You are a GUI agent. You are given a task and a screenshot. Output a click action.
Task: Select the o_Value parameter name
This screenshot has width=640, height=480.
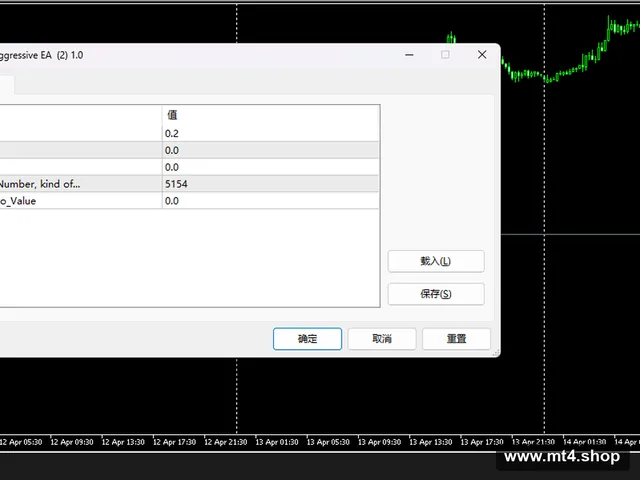click(x=18, y=201)
